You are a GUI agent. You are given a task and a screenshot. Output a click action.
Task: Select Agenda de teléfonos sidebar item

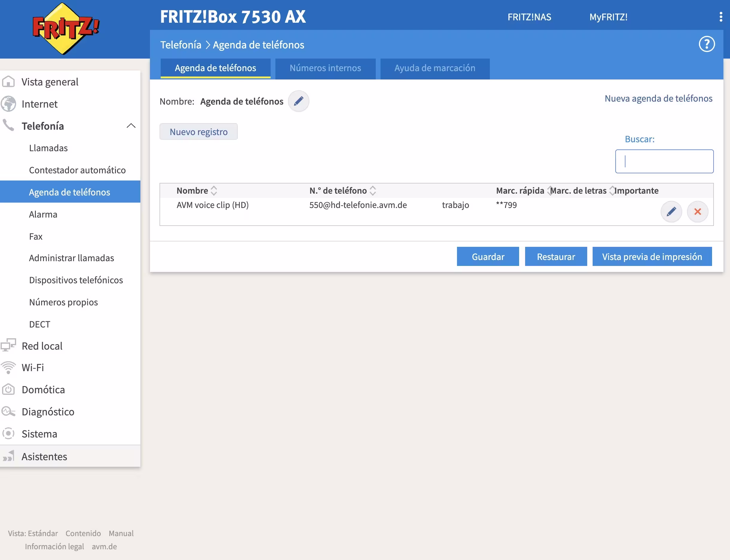click(70, 192)
